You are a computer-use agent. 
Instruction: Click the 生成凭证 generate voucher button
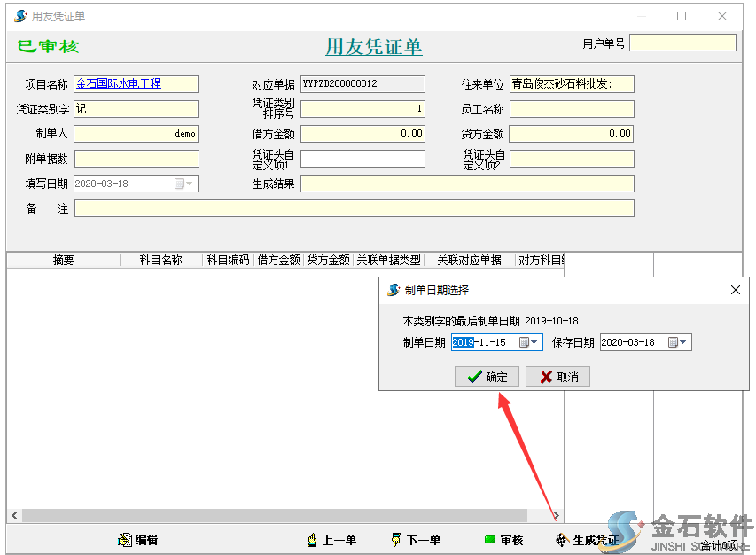coord(586,540)
